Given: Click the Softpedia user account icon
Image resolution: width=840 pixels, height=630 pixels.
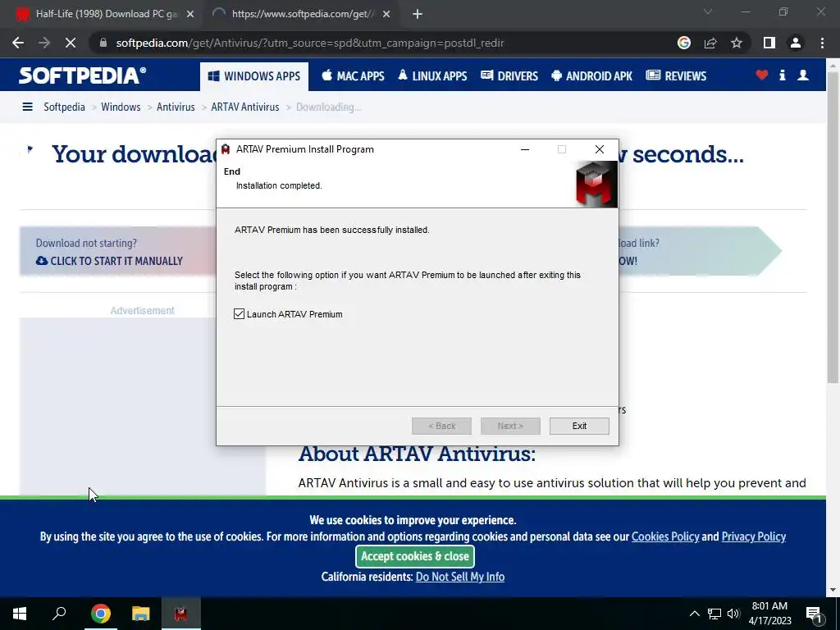Looking at the screenshot, I should pyautogui.click(x=803, y=75).
